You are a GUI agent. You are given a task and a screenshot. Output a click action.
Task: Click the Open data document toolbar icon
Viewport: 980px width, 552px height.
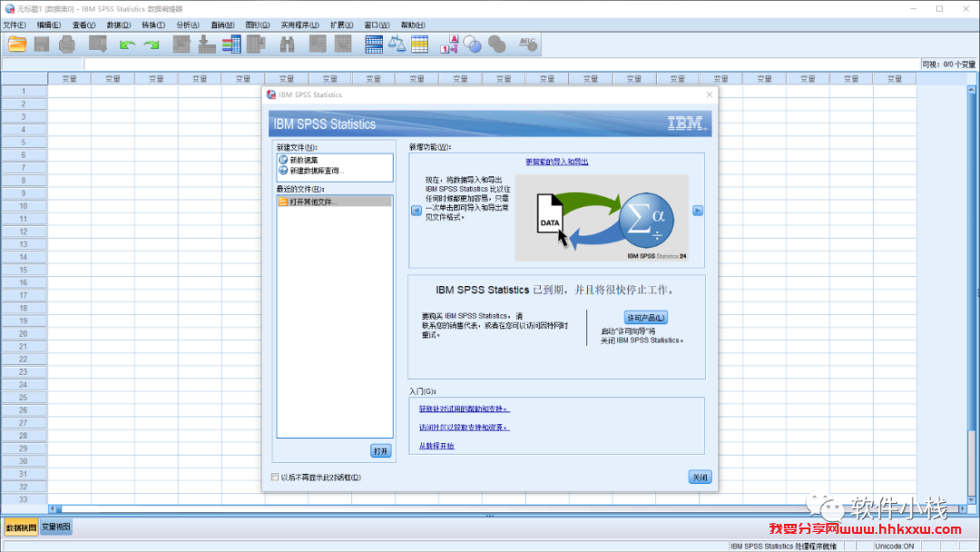pyautogui.click(x=17, y=44)
